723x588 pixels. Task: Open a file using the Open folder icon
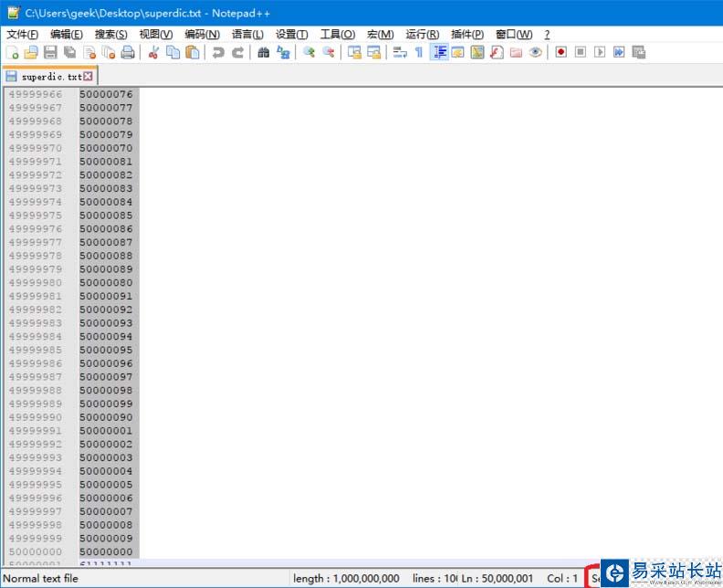coord(31,53)
